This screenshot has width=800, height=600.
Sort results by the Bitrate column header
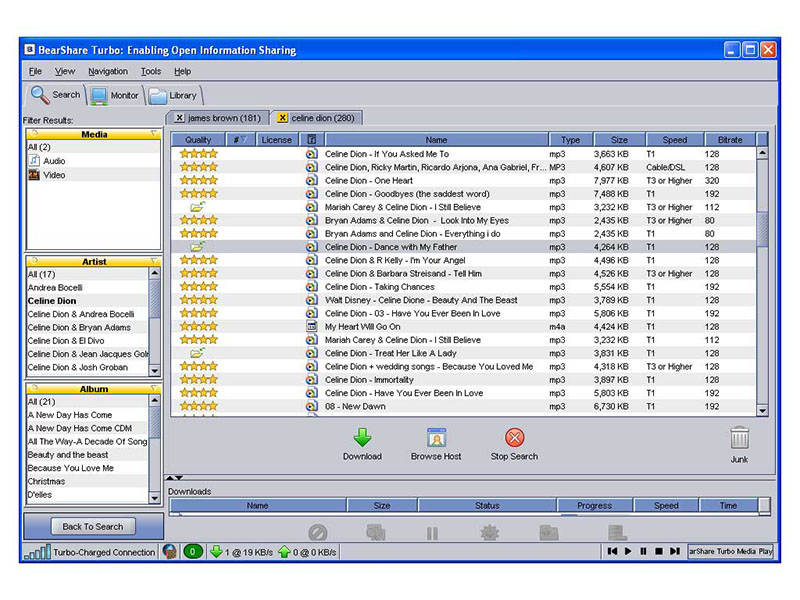(730, 140)
